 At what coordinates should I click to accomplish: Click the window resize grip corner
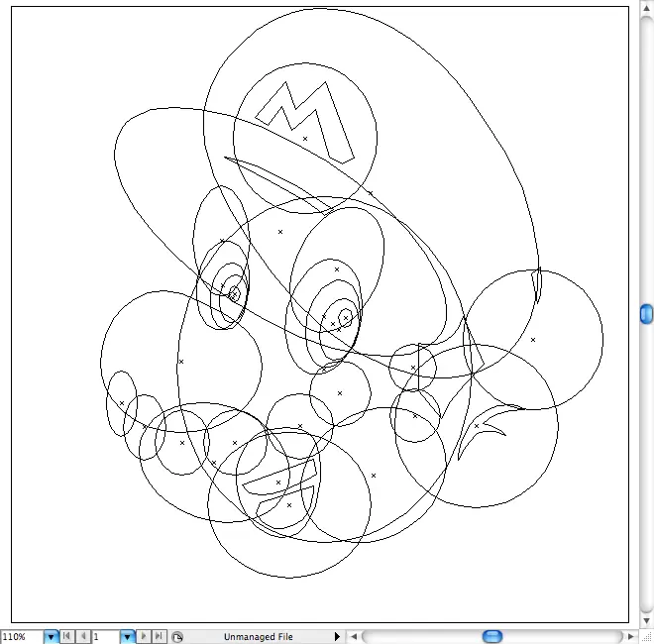(646, 637)
